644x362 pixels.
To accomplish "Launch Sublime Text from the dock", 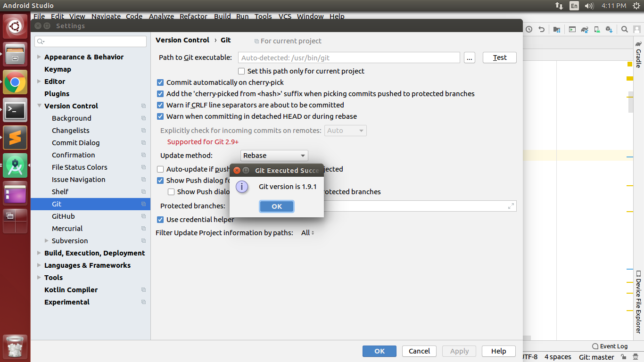I will (15, 138).
